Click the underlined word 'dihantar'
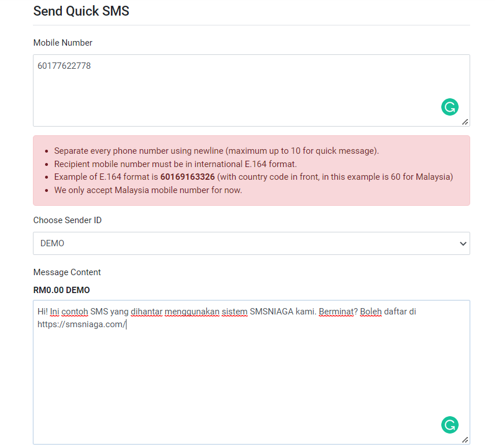The image size is (495, 448). coord(146,312)
